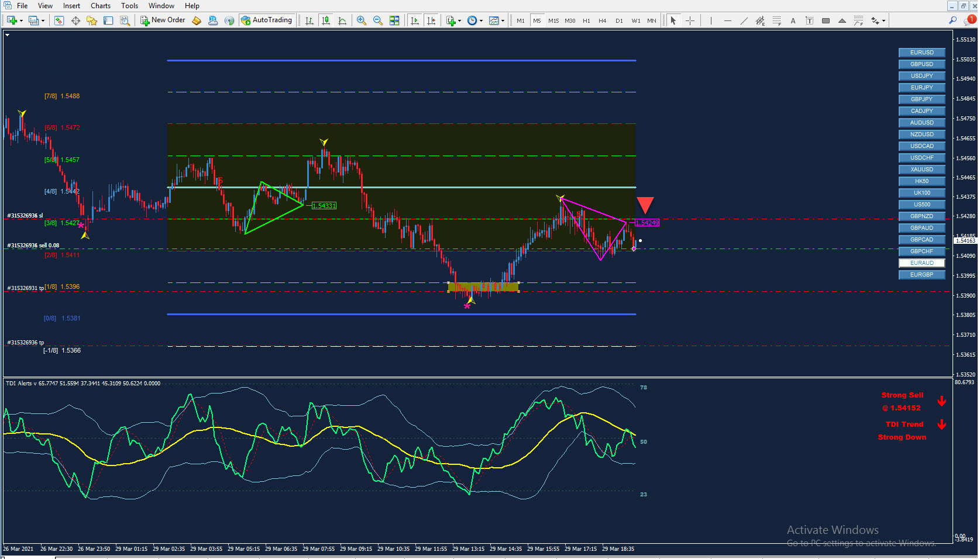
Task: Select the M1 timeframe
Action: pos(520,20)
